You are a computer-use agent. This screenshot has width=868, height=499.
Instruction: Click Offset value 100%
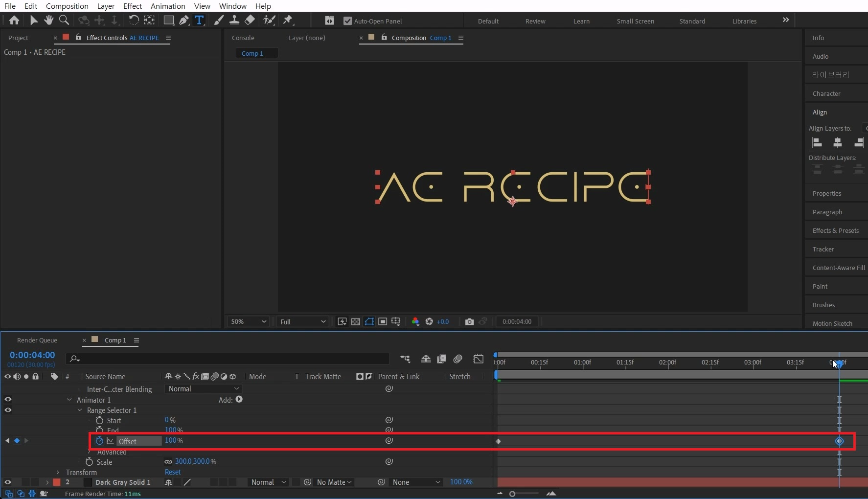(174, 440)
